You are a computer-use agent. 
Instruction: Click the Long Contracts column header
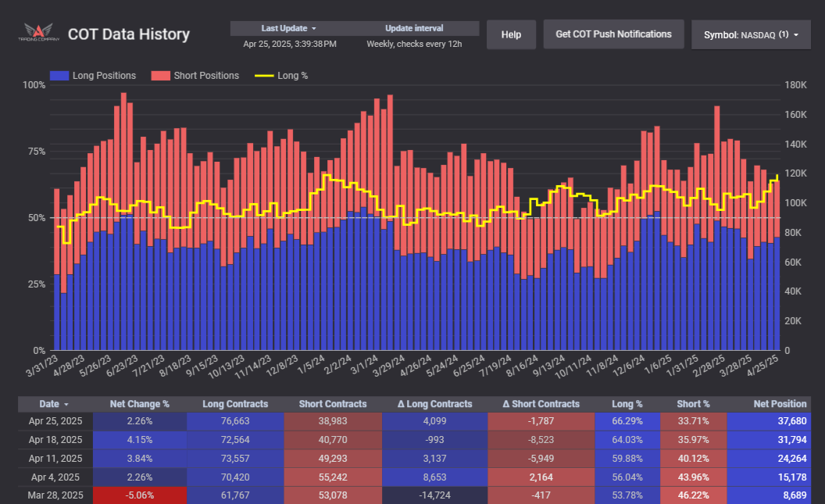tap(235, 404)
